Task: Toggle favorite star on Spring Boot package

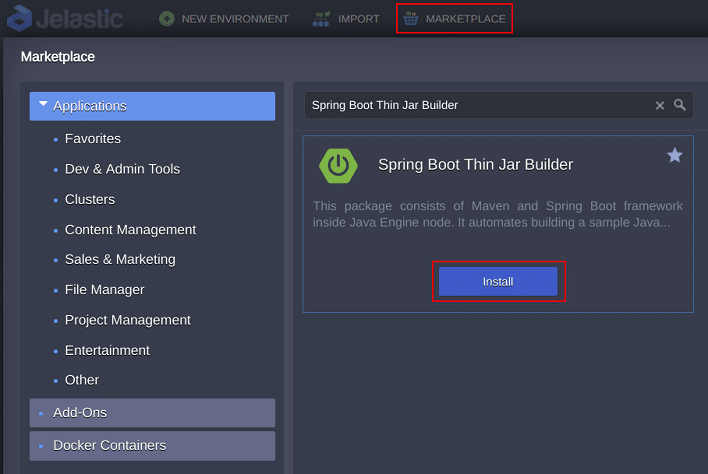Action: 675,155
